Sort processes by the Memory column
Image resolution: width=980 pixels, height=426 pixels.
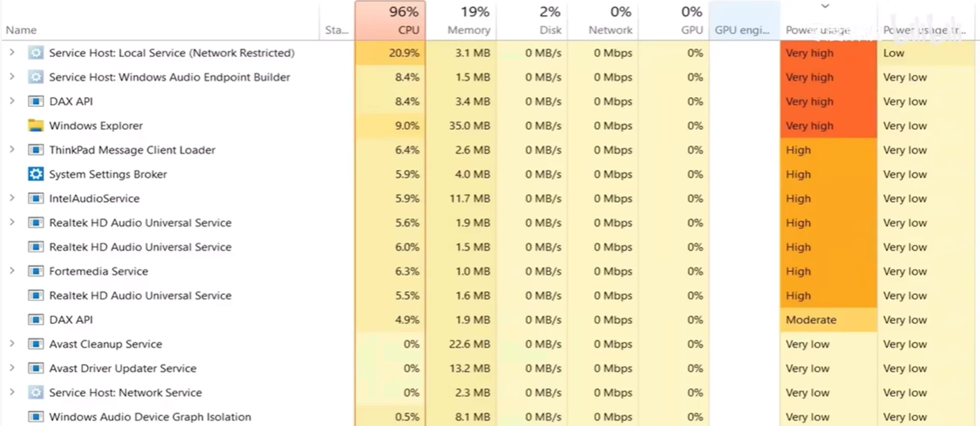(x=461, y=20)
